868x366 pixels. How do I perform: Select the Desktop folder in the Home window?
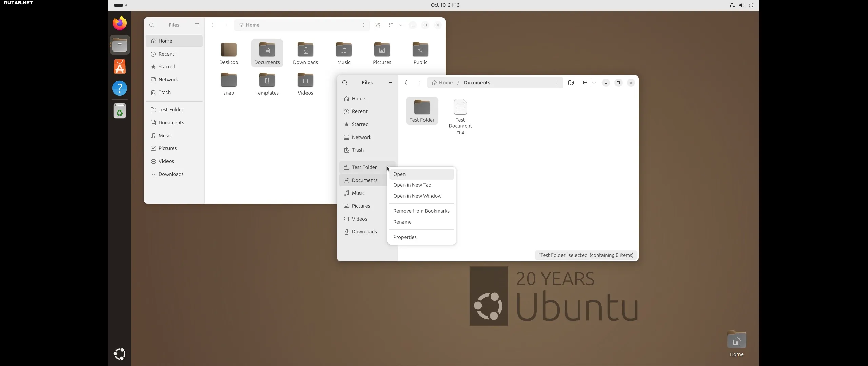coord(229,53)
